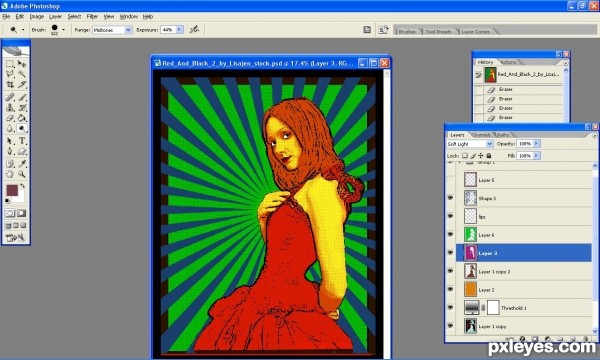Hide Layer 2 visibility eye
600x360 pixels.
[x=450, y=289]
